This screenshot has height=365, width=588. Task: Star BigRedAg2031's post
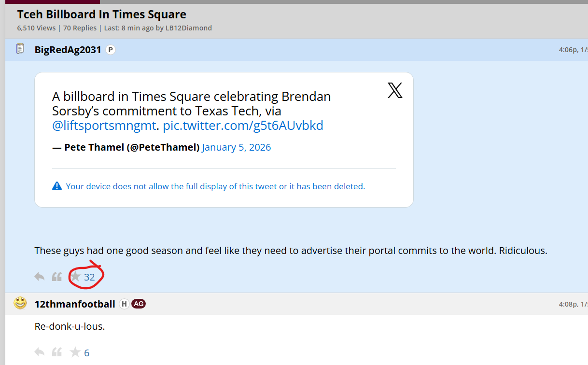click(x=75, y=277)
